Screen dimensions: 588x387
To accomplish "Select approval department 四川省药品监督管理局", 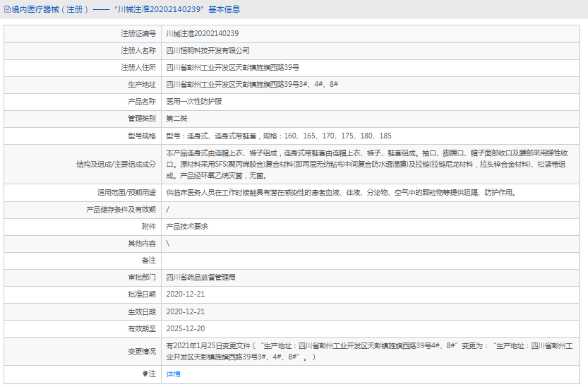I will click(x=201, y=278).
